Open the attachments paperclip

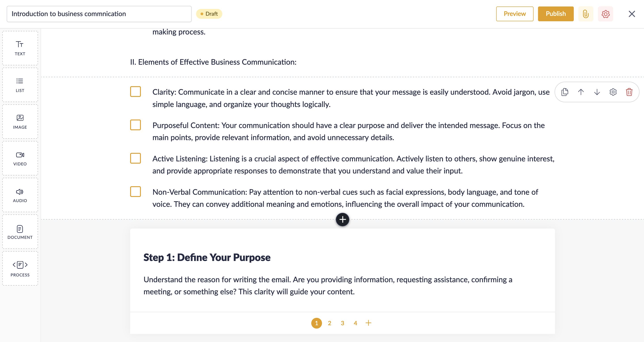585,14
